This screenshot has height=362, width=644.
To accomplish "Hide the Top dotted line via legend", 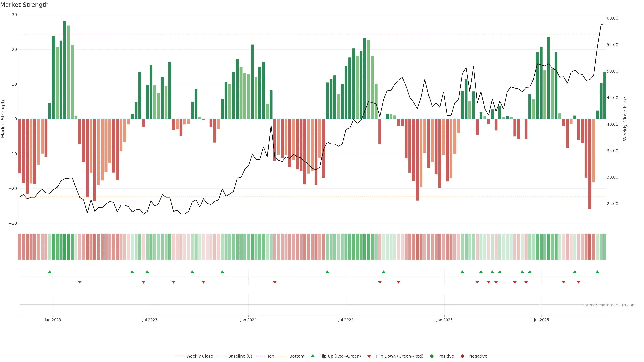I will tap(265, 356).
